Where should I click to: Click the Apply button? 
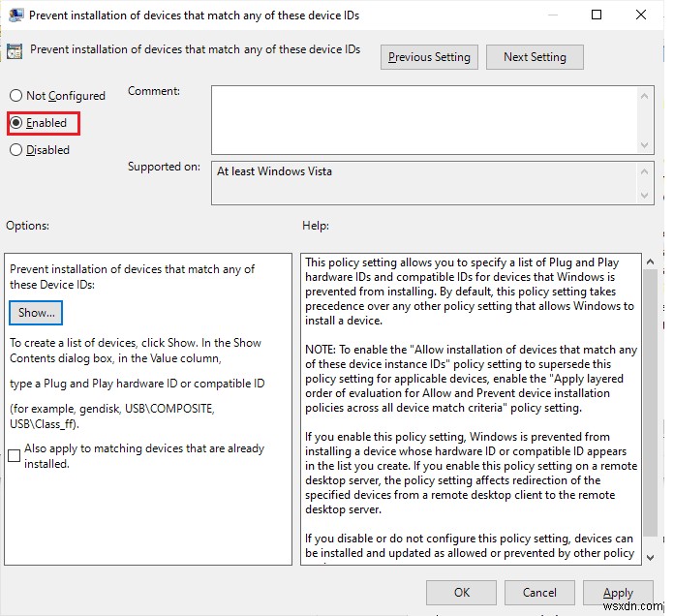[x=618, y=593]
